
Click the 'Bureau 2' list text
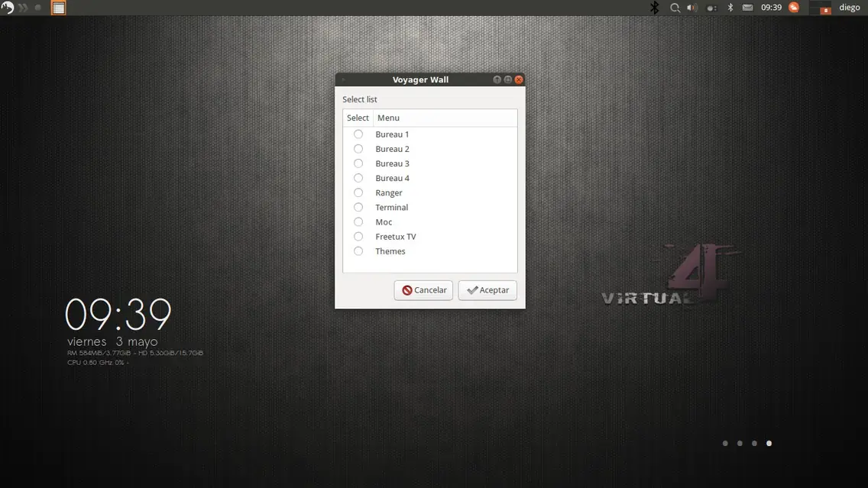pos(392,149)
